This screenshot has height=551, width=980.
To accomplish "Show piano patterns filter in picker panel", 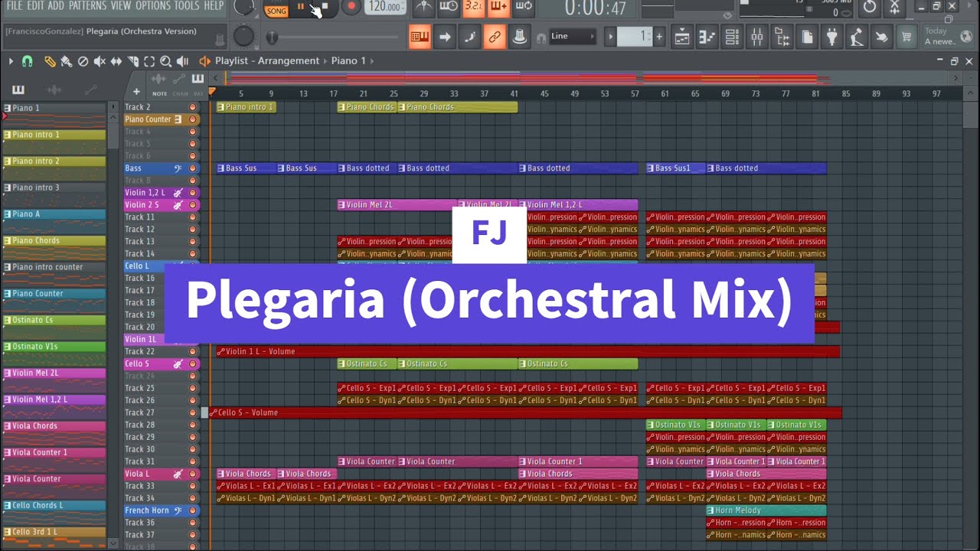I will click(18, 90).
